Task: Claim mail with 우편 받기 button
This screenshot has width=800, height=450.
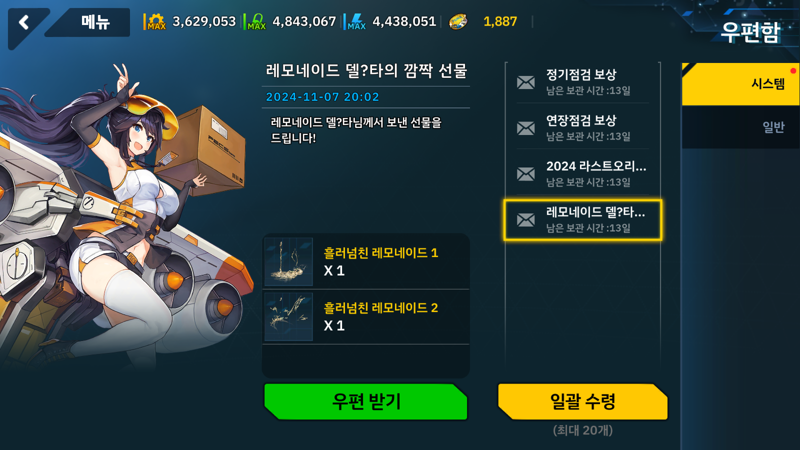Action: pos(366,402)
